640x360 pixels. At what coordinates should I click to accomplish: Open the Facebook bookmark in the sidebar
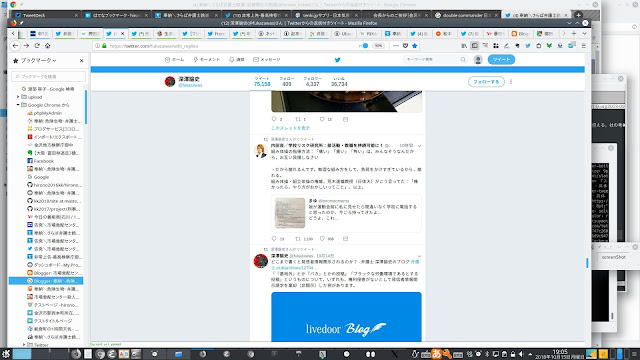pyautogui.click(x=44, y=161)
